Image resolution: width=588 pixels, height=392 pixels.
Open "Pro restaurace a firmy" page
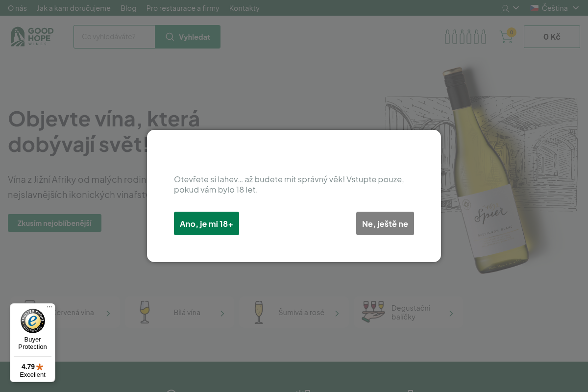(x=183, y=8)
